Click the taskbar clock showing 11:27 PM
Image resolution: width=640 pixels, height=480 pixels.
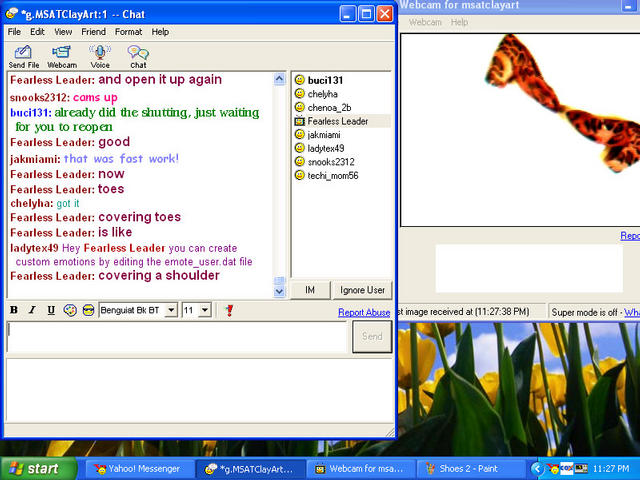[611, 469]
